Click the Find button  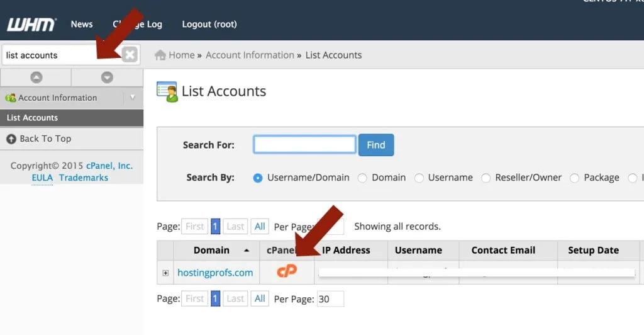tap(376, 145)
